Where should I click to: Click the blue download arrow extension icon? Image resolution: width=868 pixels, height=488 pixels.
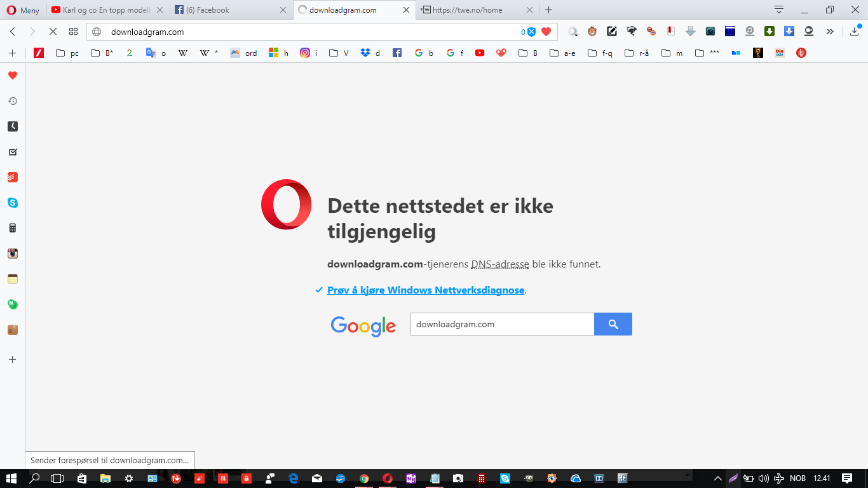(789, 31)
